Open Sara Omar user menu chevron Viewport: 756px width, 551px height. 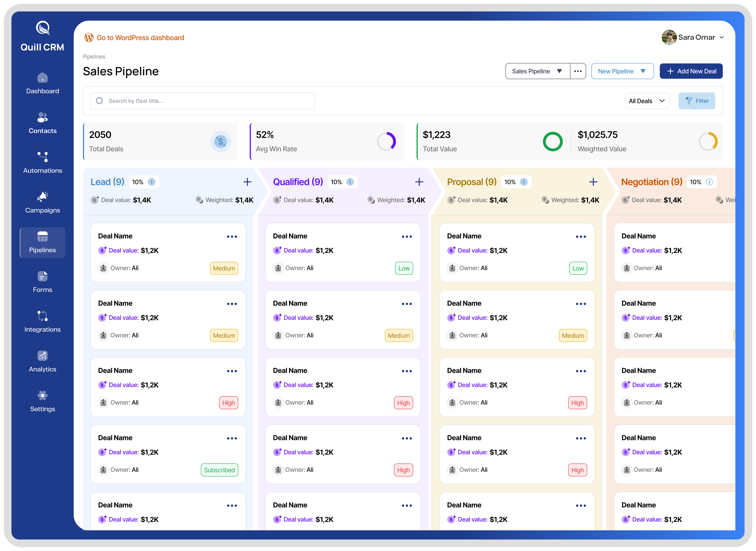722,37
